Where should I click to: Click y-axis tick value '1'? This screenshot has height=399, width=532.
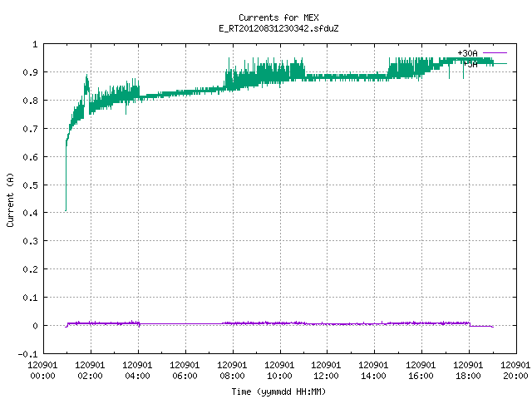point(35,44)
